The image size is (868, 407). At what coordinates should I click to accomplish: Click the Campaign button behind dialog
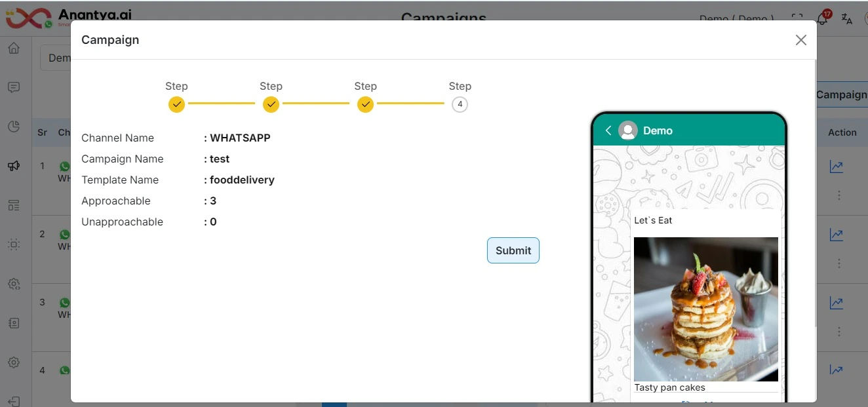click(842, 94)
